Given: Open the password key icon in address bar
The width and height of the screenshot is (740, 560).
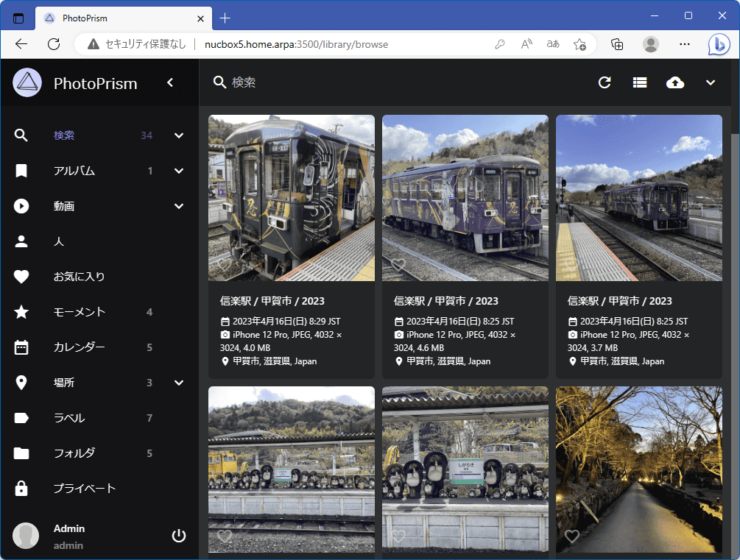Looking at the screenshot, I should click(x=500, y=44).
